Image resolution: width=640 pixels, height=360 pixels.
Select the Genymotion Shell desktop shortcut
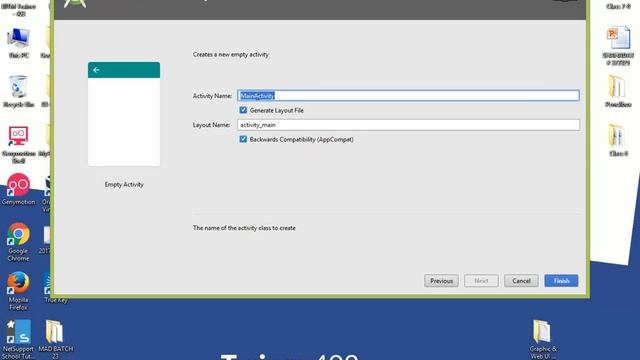coord(18,144)
